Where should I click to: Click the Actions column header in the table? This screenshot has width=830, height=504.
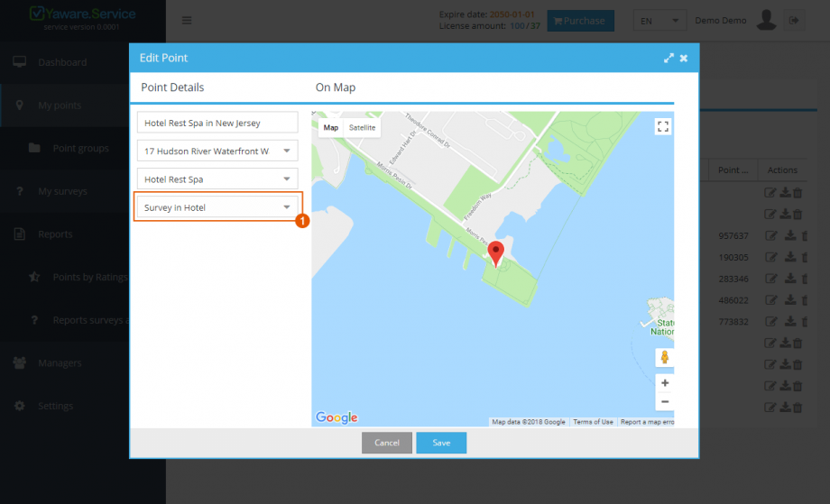tap(782, 170)
